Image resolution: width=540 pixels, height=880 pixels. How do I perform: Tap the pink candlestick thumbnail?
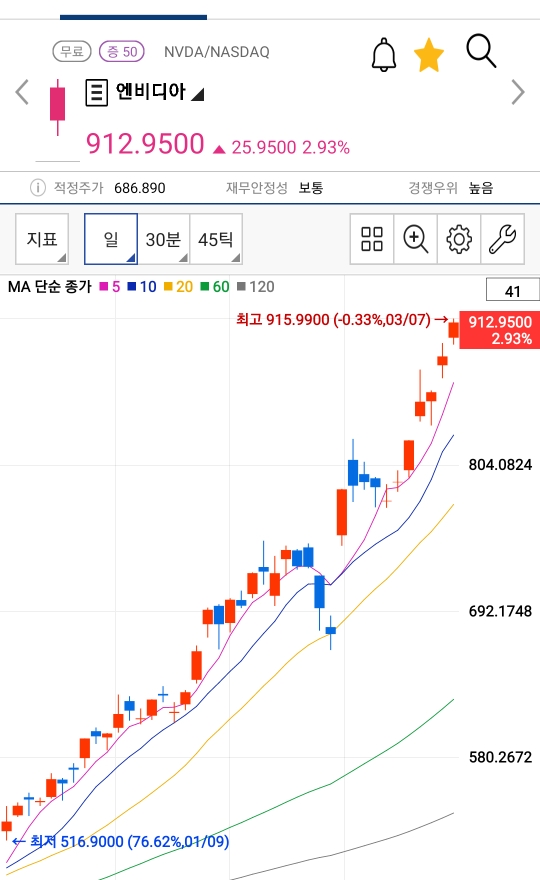coord(57,107)
